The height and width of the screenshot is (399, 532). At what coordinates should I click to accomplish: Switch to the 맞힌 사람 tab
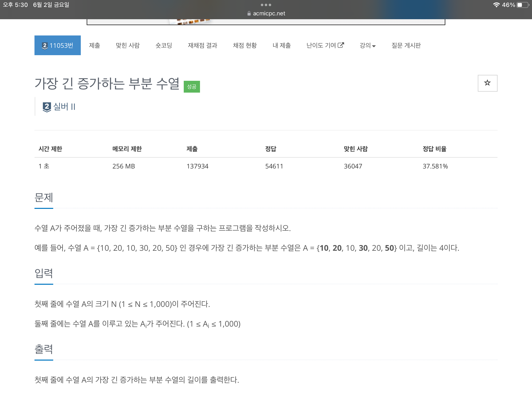(x=128, y=46)
